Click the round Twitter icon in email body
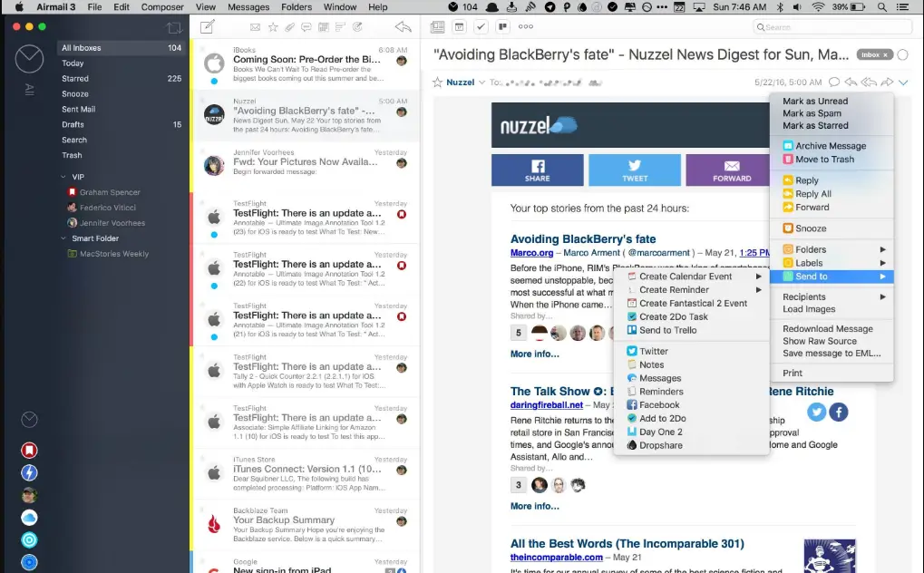The height and width of the screenshot is (573, 924). [816, 412]
